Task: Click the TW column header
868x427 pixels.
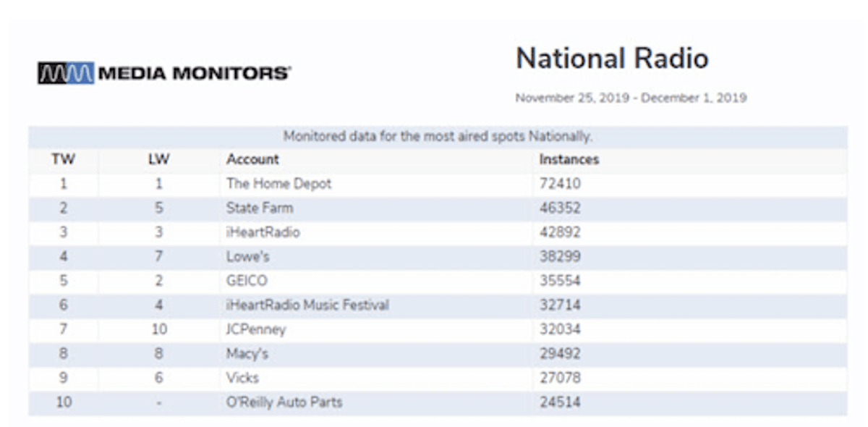Action: click(64, 159)
